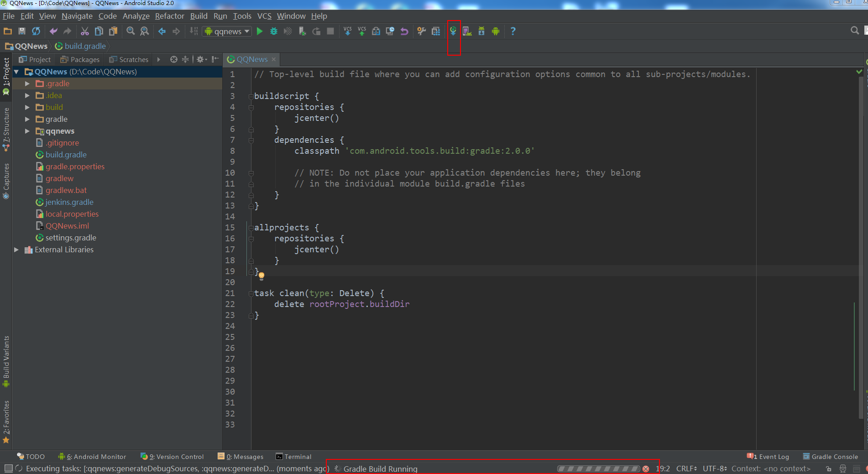Open Find with the magnifier icon
This screenshot has height=474, width=868.
pos(131,31)
